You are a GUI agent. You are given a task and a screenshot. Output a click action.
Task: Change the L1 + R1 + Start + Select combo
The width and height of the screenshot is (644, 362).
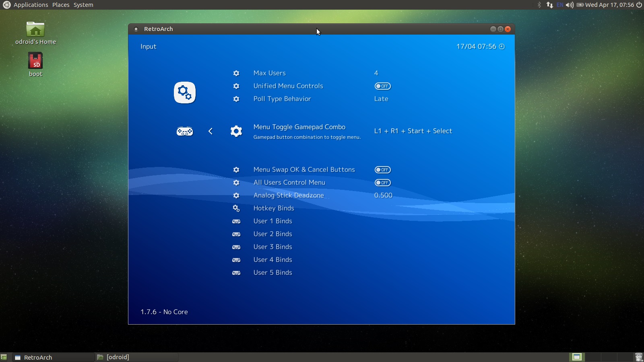point(413,131)
